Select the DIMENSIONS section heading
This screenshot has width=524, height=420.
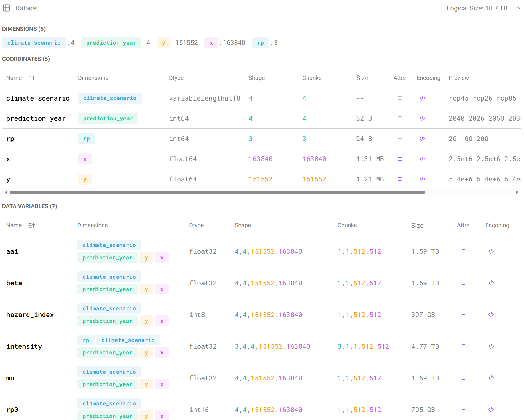pos(24,29)
